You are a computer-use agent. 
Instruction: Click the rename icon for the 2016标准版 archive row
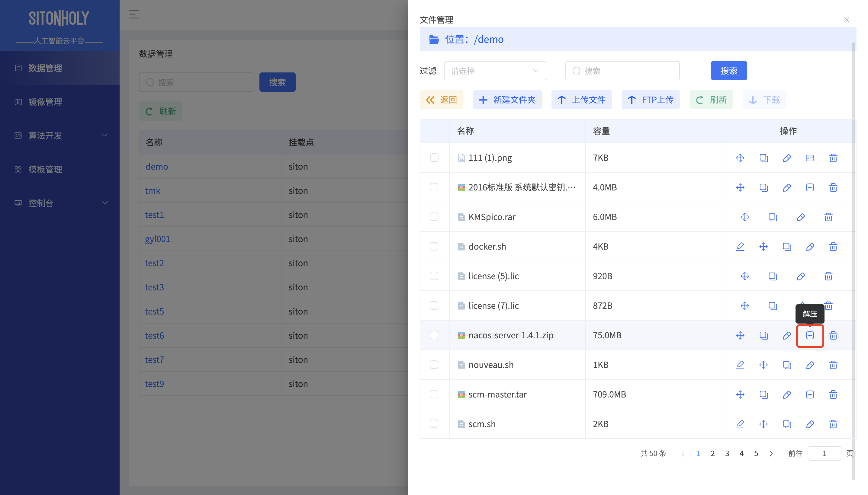[787, 187]
